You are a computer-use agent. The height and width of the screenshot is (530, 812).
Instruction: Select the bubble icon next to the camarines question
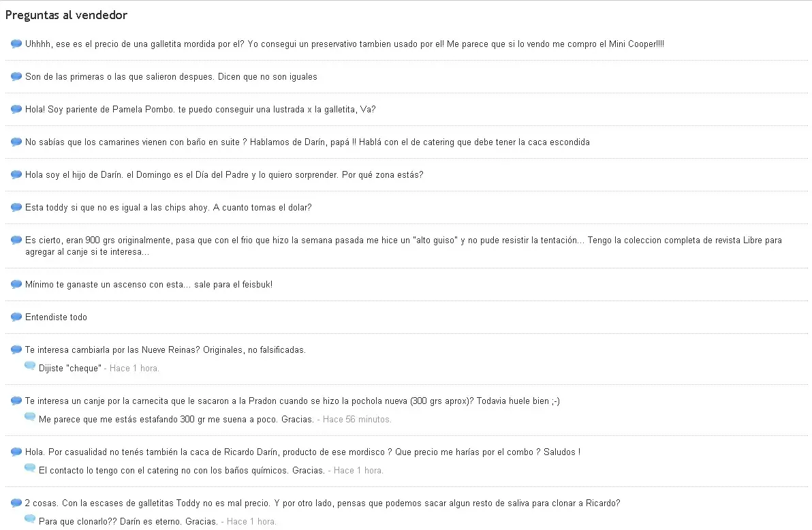[x=16, y=142]
